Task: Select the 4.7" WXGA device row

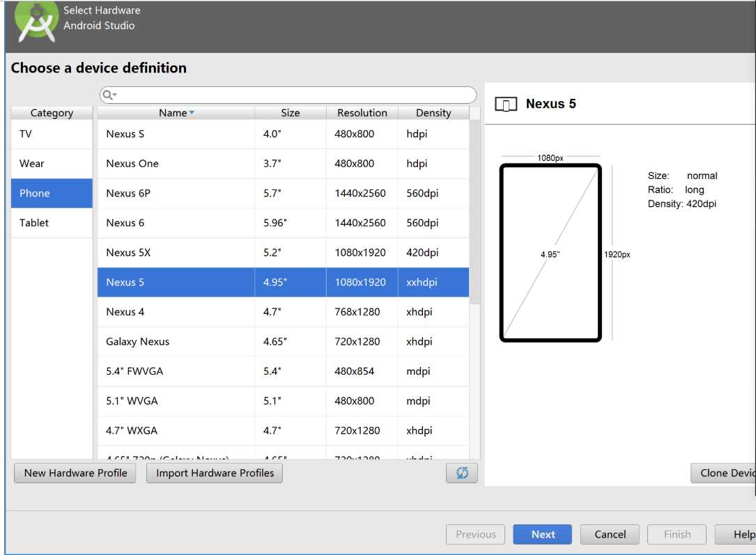Action: 283,431
